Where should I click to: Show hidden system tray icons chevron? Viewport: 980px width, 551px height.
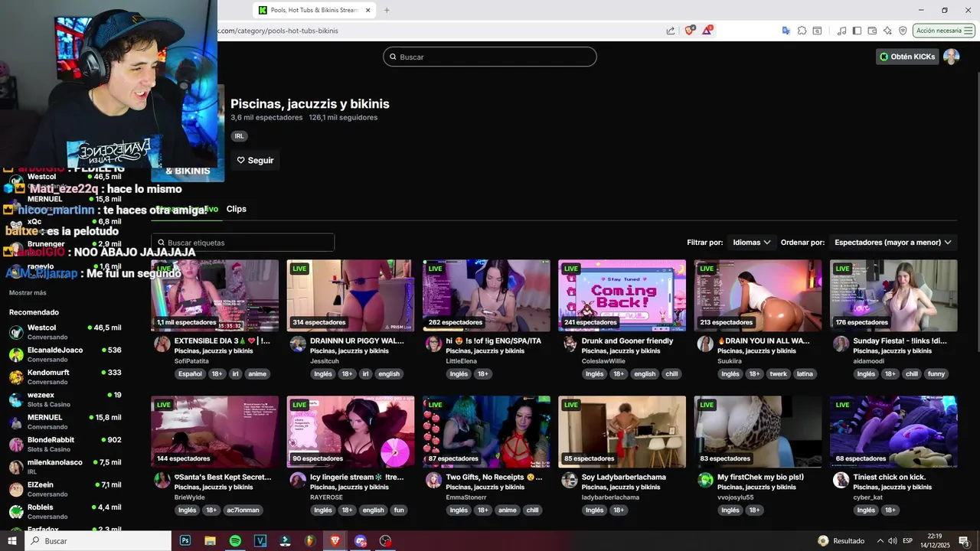(x=880, y=541)
